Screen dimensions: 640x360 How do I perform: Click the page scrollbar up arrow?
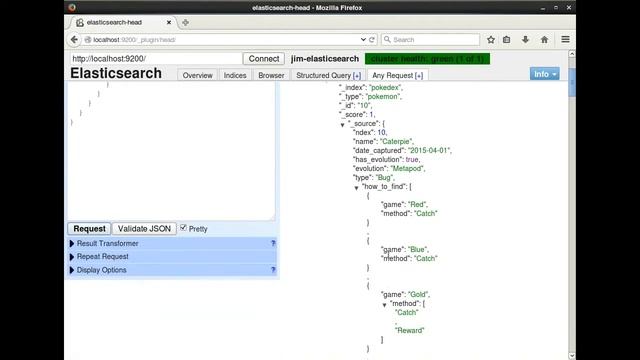572,54
